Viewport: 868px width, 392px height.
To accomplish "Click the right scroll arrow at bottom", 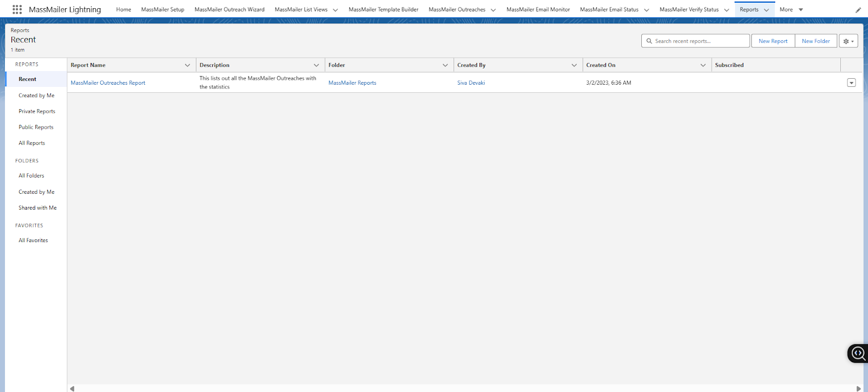I will (x=858, y=388).
